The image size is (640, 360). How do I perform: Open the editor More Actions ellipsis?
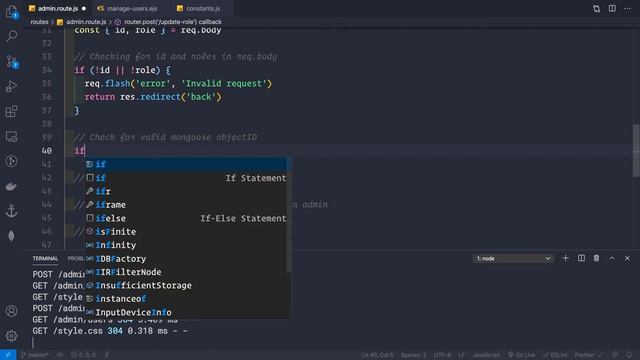click(x=627, y=9)
